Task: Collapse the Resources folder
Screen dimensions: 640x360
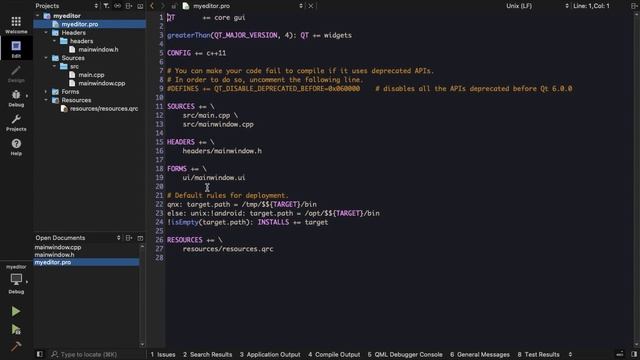Action: coord(46,100)
